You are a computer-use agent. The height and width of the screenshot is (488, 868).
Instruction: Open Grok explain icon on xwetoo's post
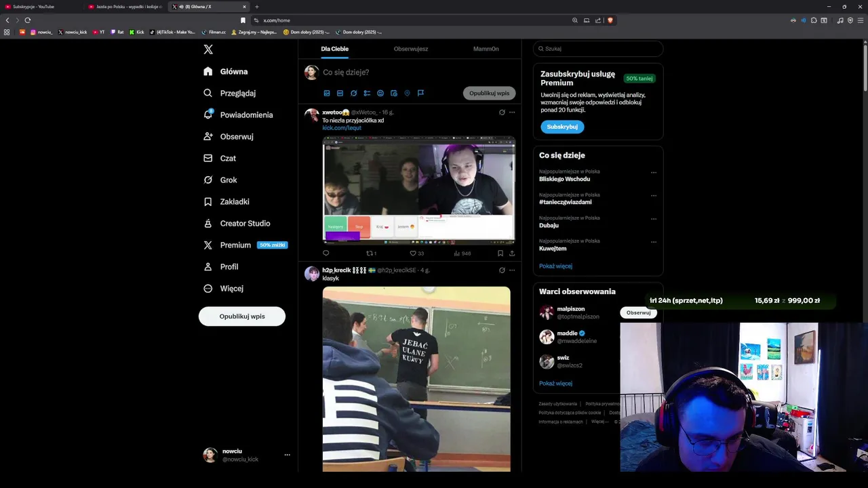tap(502, 112)
